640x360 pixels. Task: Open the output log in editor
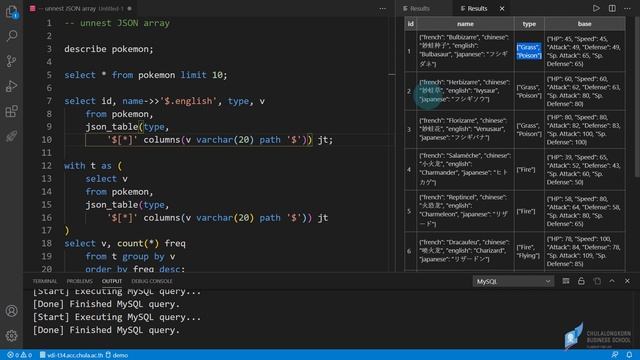tap(597, 281)
